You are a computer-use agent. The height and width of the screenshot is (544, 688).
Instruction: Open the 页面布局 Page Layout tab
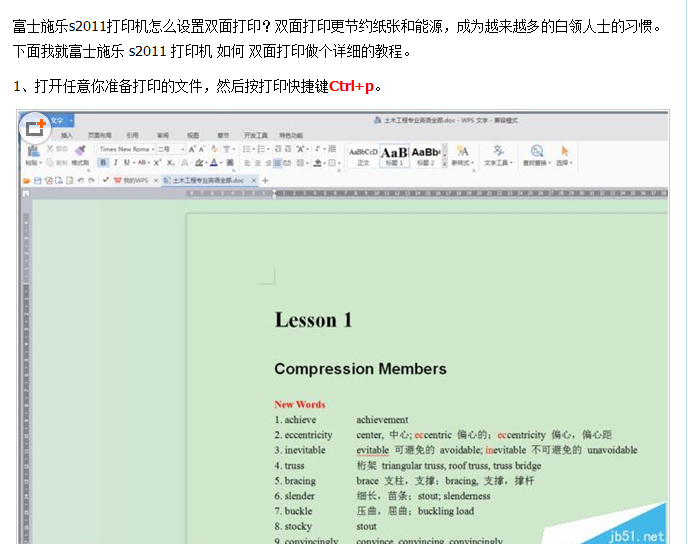tap(100, 135)
